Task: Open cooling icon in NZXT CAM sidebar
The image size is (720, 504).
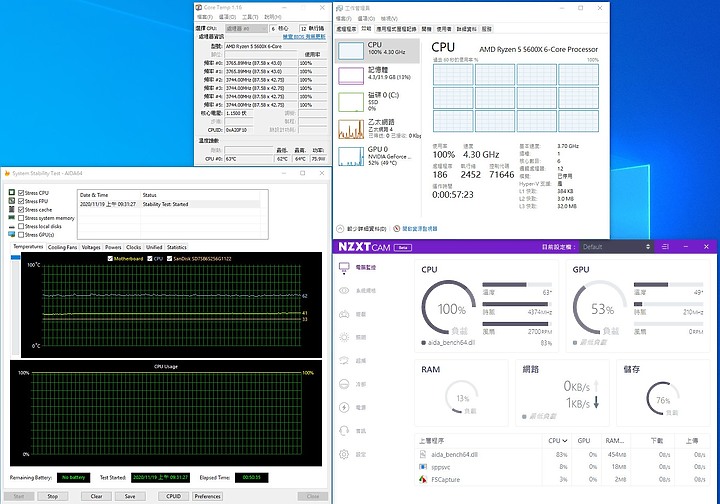Action: (344, 384)
